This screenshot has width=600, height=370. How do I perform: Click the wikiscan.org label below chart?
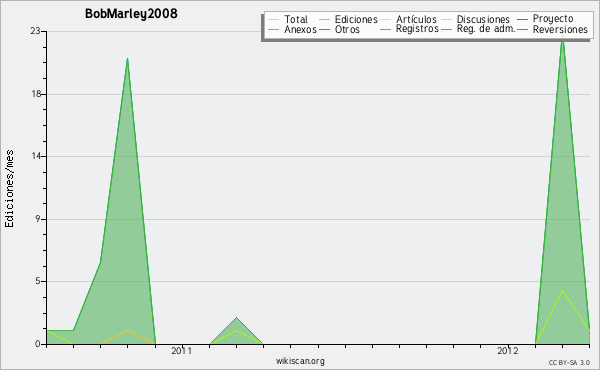(x=300, y=360)
